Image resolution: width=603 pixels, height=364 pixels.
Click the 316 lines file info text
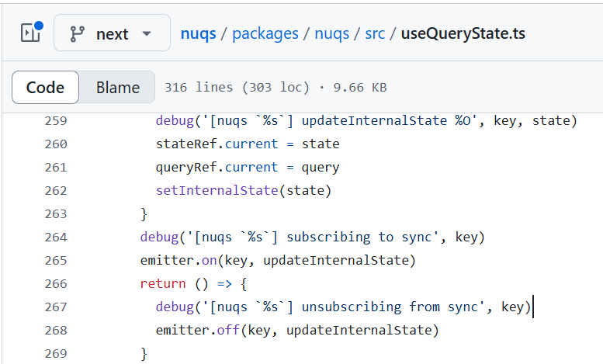276,88
